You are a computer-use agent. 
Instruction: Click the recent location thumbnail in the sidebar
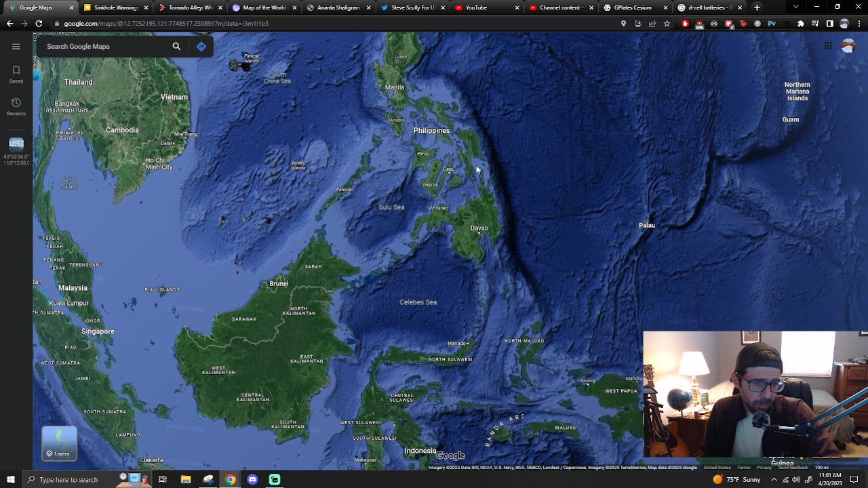[x=16, y=144]
